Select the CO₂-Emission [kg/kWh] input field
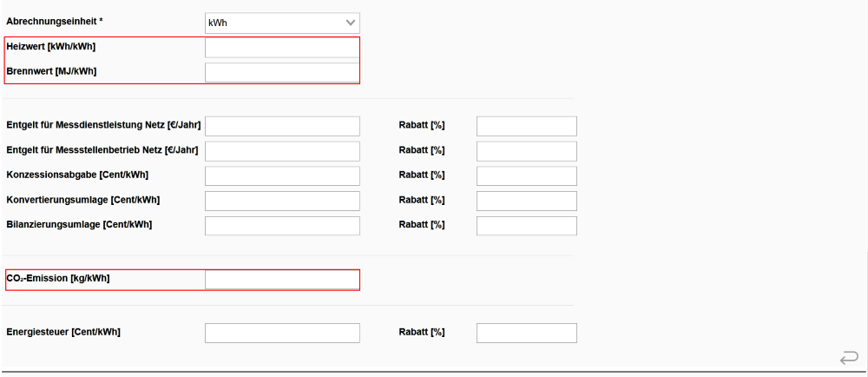868x377 pixels. coord(282,280)
